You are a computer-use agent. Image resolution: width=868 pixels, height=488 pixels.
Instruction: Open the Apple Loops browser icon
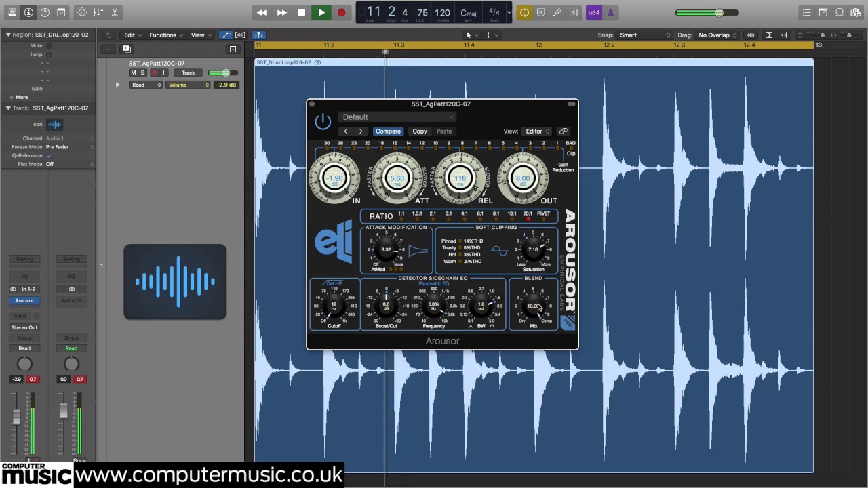(x=840, y=12)
